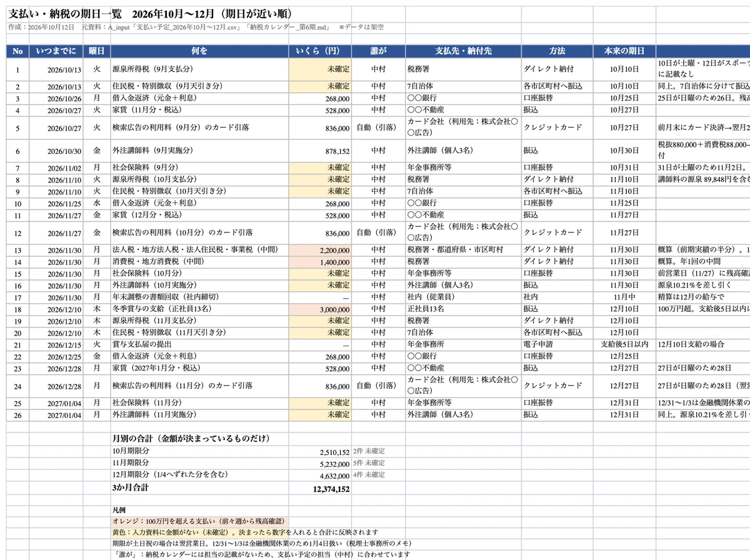Select the cell 税務署・都道府県・市区町村
The width and height of the screenshot is (750, 560).
coord(463,250)
